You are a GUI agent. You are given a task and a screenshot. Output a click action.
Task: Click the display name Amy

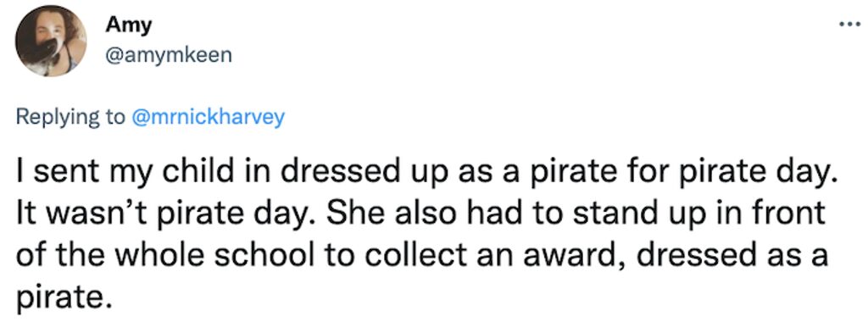pyautogui.click(x=128, y=25)
